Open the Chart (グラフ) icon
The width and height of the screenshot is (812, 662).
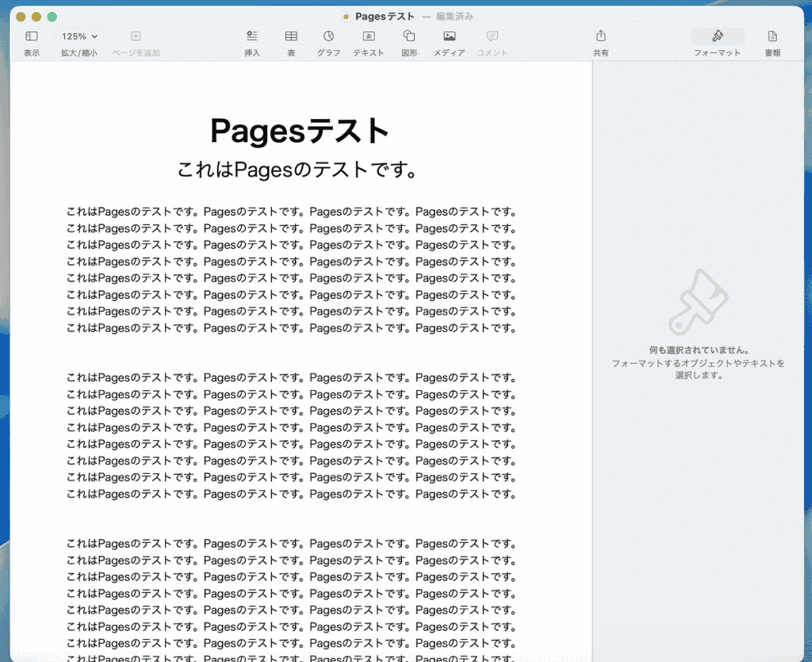[329, 36]
